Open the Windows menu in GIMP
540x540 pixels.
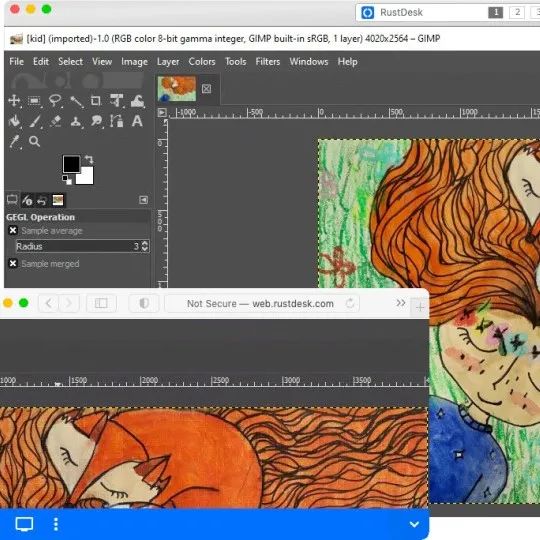(309, 62)
